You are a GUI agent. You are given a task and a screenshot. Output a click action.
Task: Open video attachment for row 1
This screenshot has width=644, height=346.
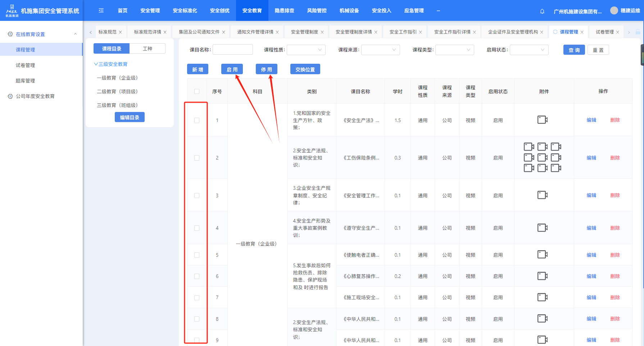coord(543,120)
